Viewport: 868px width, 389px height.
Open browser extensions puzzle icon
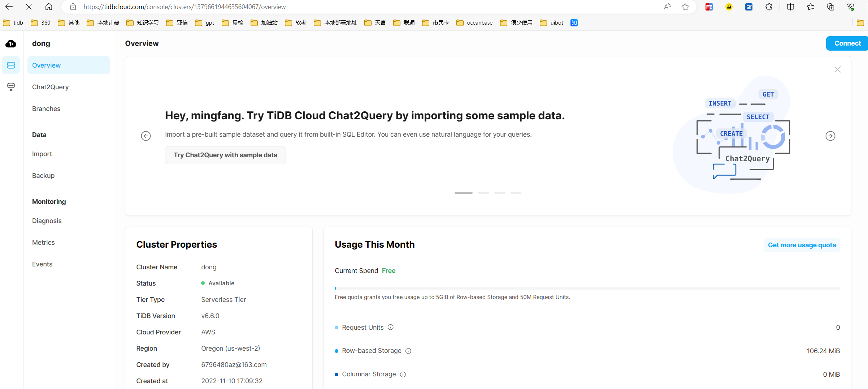(769, 7)
